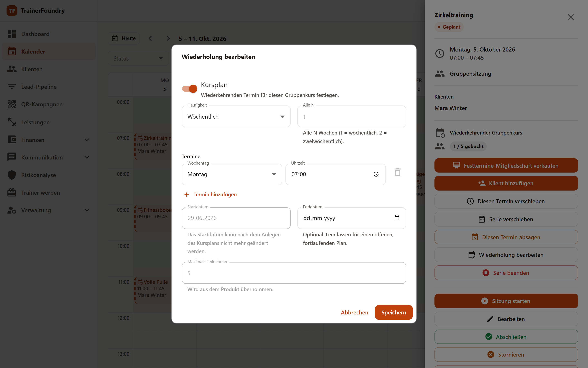Click the Trainer werben gift icon
This screenshot has width=588, height=368.
tap(12, 193)
